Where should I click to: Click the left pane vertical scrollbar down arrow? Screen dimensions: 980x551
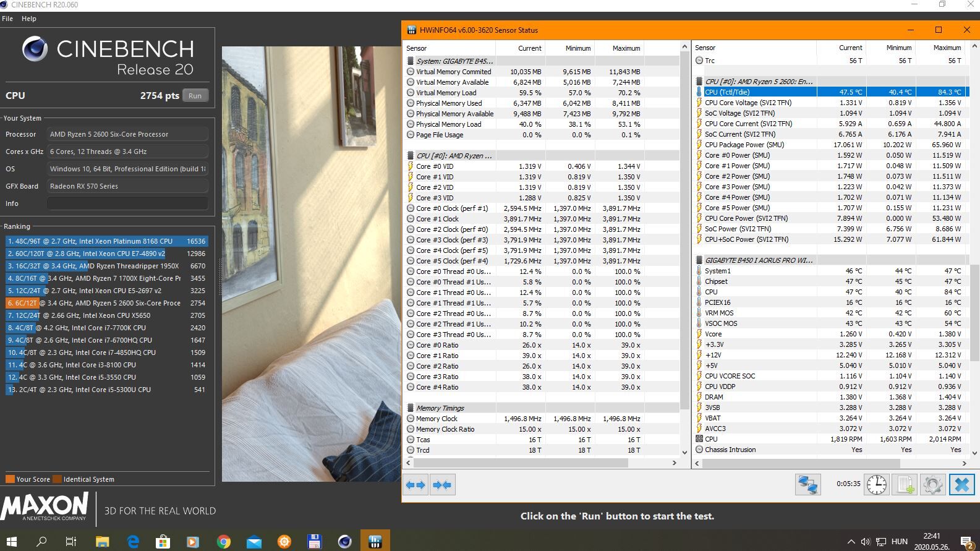click(685, 452)
